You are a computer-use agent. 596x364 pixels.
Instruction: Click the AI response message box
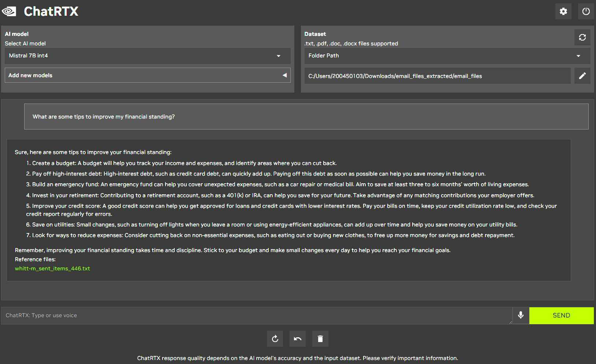[x=288, y=210]
